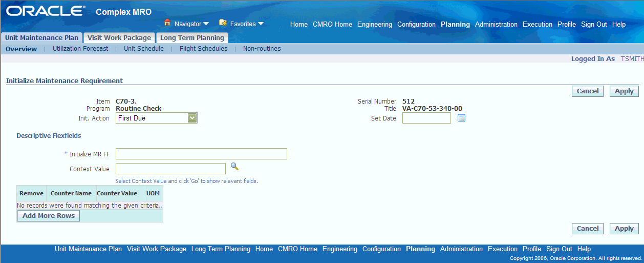Click the Remove column header
Screen dimensions: 644x263
pyautogui.click(x=31, y=193)
